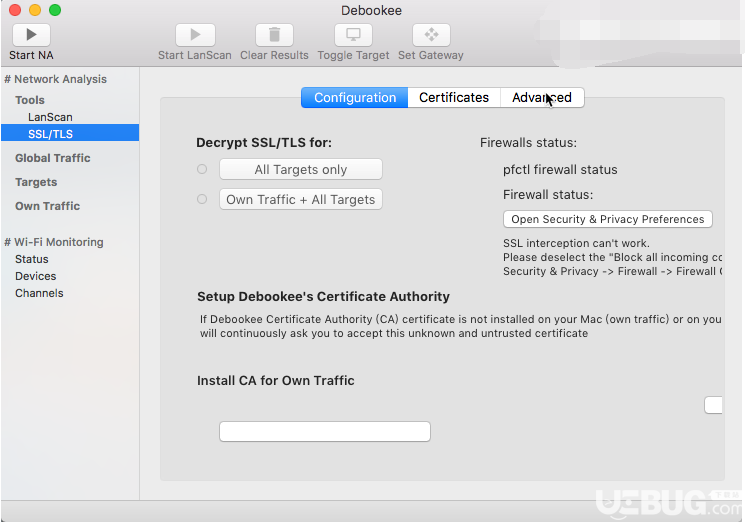Switch to the Certificates tab
The height and width of the screenshot is (524, 745).
454,97
